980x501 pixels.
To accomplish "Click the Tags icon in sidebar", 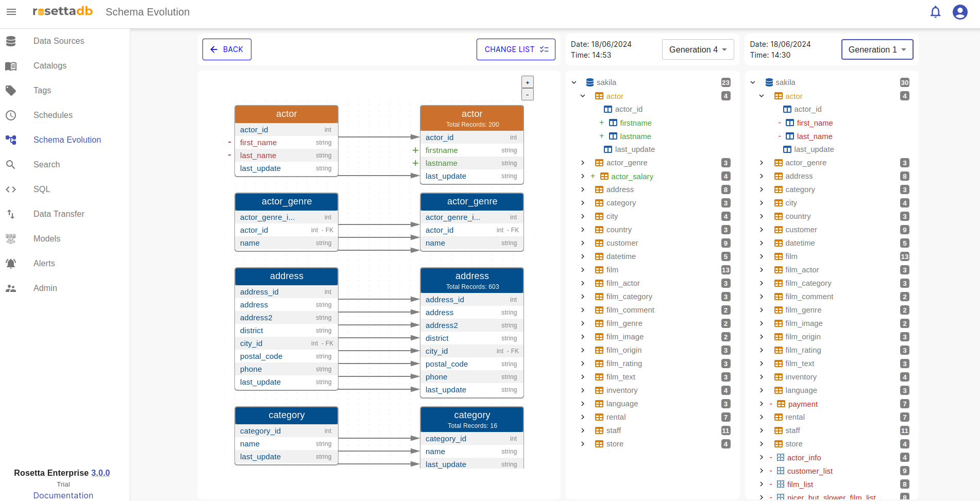I will [x=11, y=91].
